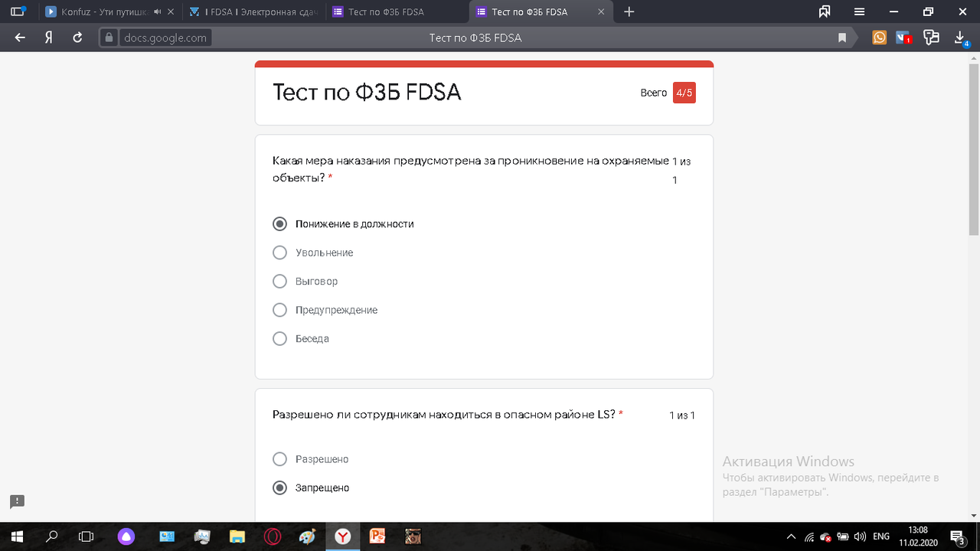Open the new tab button

click(629, 11)
